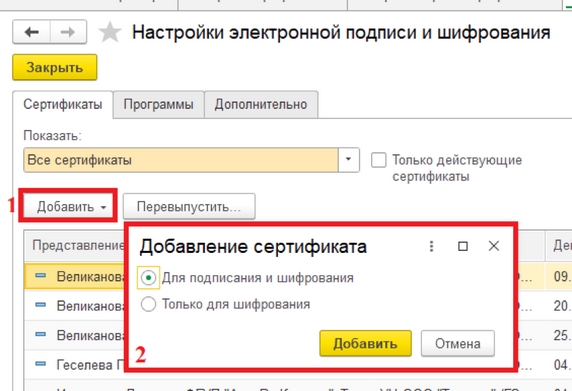572x391 pixels.
Task: Open the dialog's three-dot more menu
Action: click(x=431, y=246)
